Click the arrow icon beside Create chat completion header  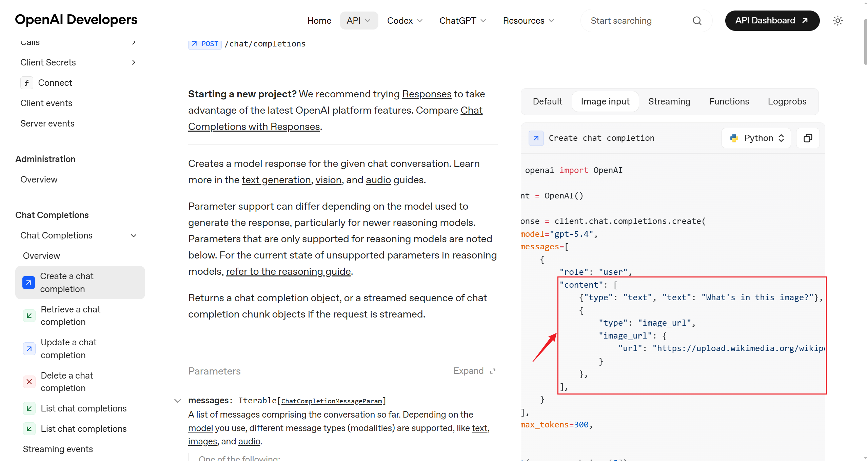[x=536, y=138]
